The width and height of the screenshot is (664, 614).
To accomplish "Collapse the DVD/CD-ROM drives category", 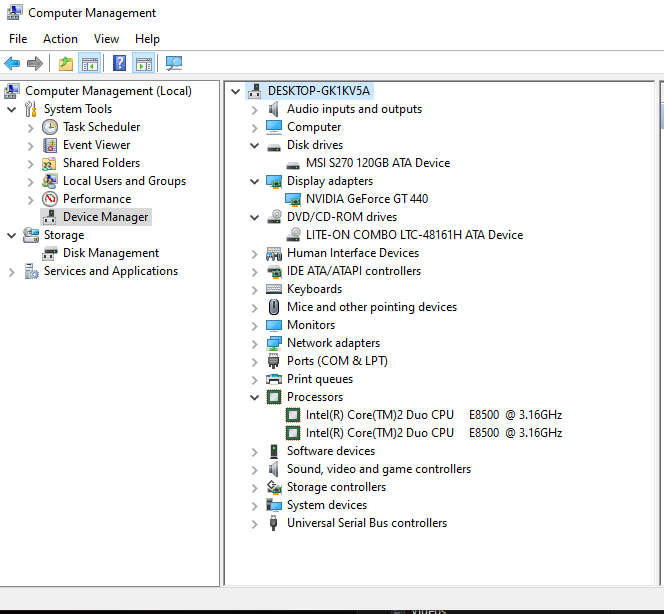I will click(255, 218).
